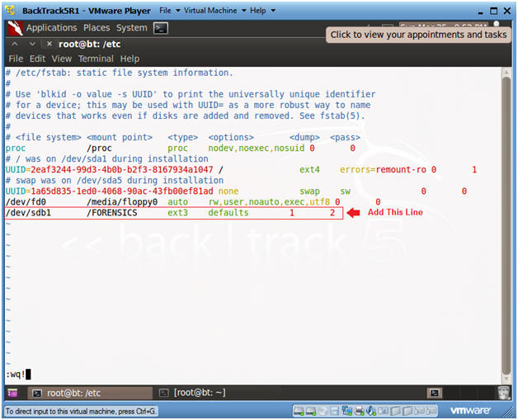Viewport: 518px width, 420px height.
Task: Click the terminal scrollbar down arrow
Action: click(x=506, y=379)
